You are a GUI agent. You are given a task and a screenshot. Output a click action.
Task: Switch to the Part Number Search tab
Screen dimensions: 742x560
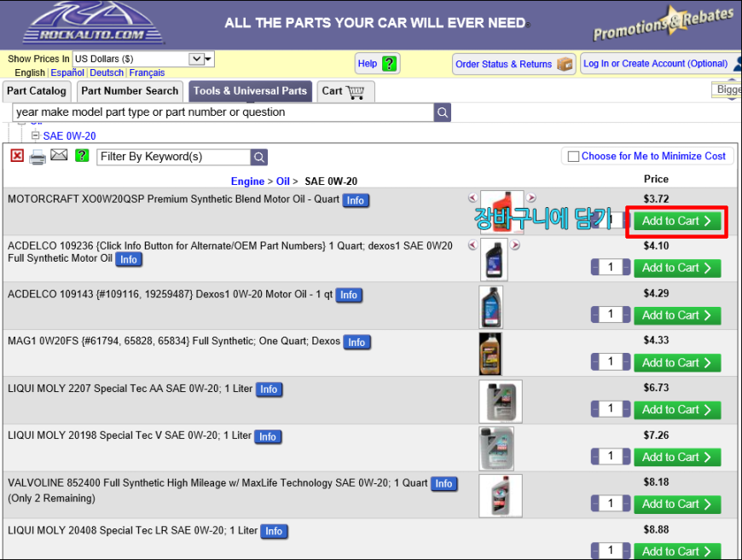point(130,91)
